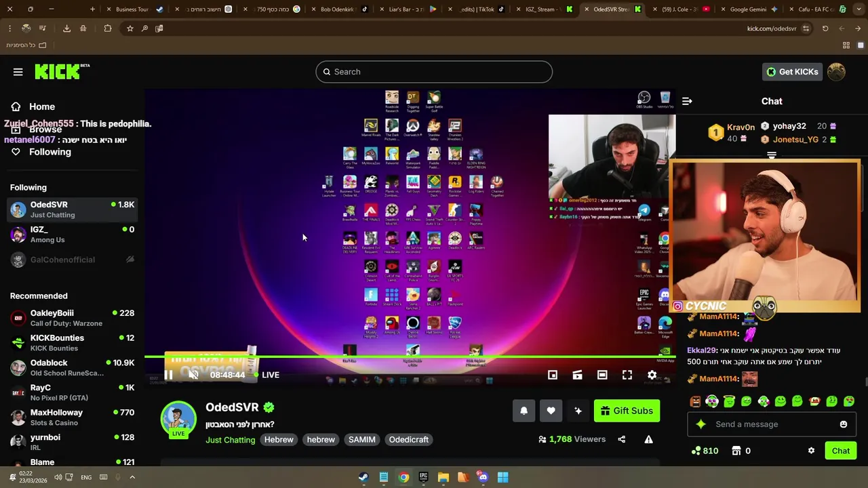Image resolution: width=868 pixels, height=488 pixels.
Task: Open the profile avatar menu
Action: (836, 72)
